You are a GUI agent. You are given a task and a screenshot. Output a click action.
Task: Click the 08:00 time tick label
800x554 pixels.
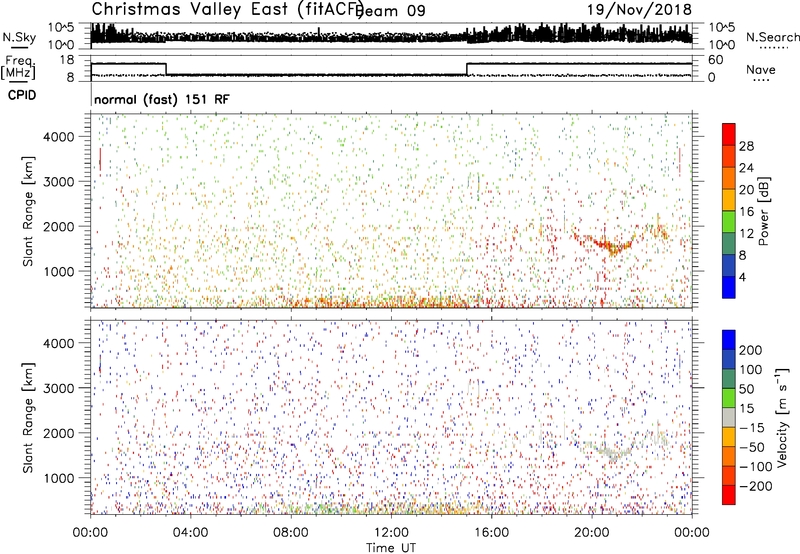click(291, 533)
